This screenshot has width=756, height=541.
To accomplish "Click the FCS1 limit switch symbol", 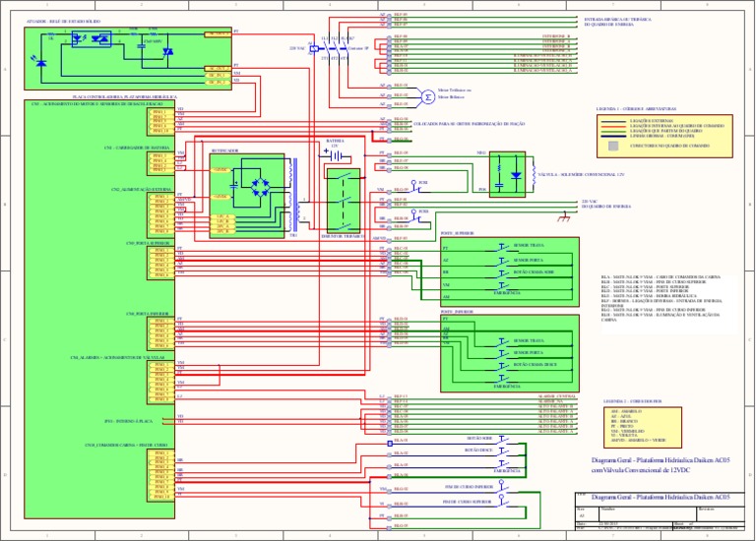I will pyautogui.click(x=415, y=188).
